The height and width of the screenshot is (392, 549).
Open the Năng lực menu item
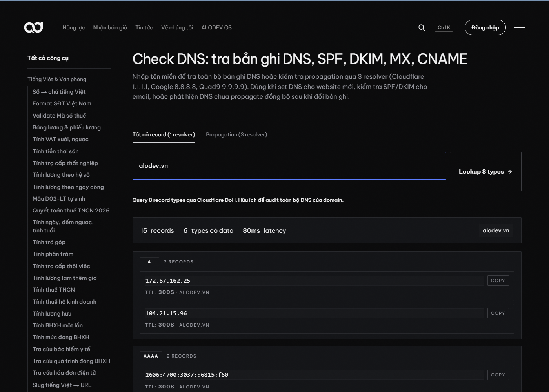pos(74,27)
